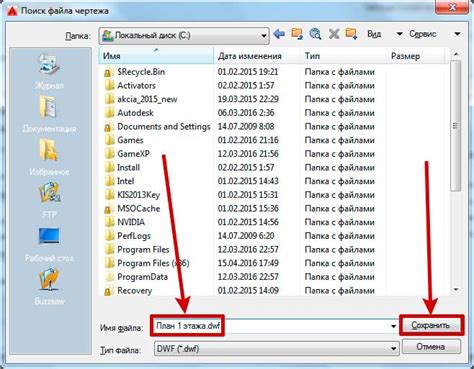This screenshot has height=369, width=474.
Task: Open the Buzzsaw shortcut in sidebar
Action: (49, 286)
